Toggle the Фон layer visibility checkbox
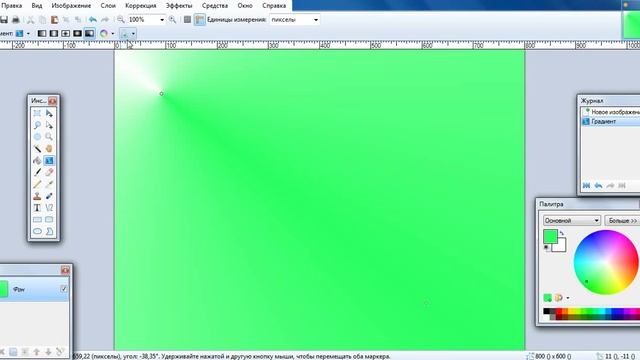This screenshot has width=640, height=360. (x=64, y=289)
